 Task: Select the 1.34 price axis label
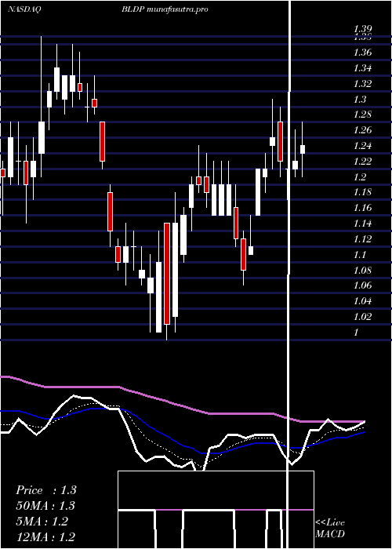tap(362, 68)
